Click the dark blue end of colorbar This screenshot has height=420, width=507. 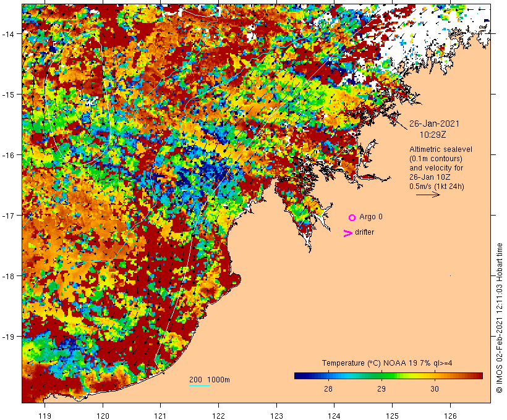click(x=297, y=375)
